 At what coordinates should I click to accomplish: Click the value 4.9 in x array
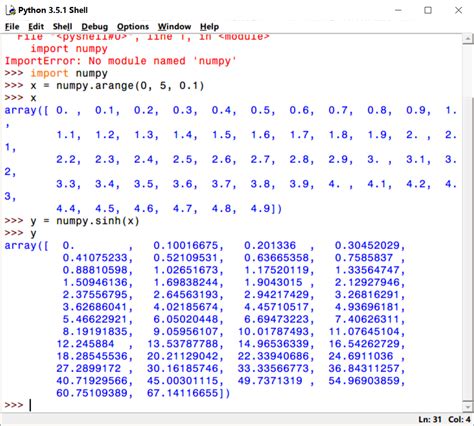point(260,209)
